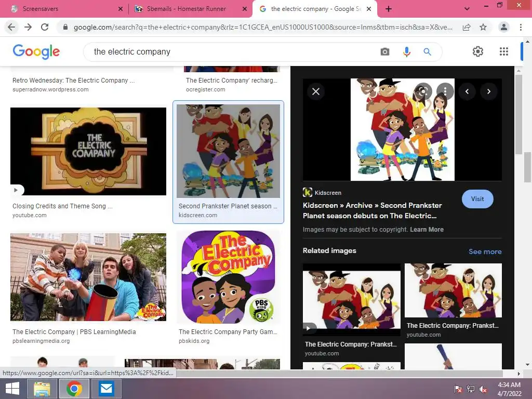Search inside image with lens icon
Image resolution: width=532 pixels, height=399 pixels.
423,91
